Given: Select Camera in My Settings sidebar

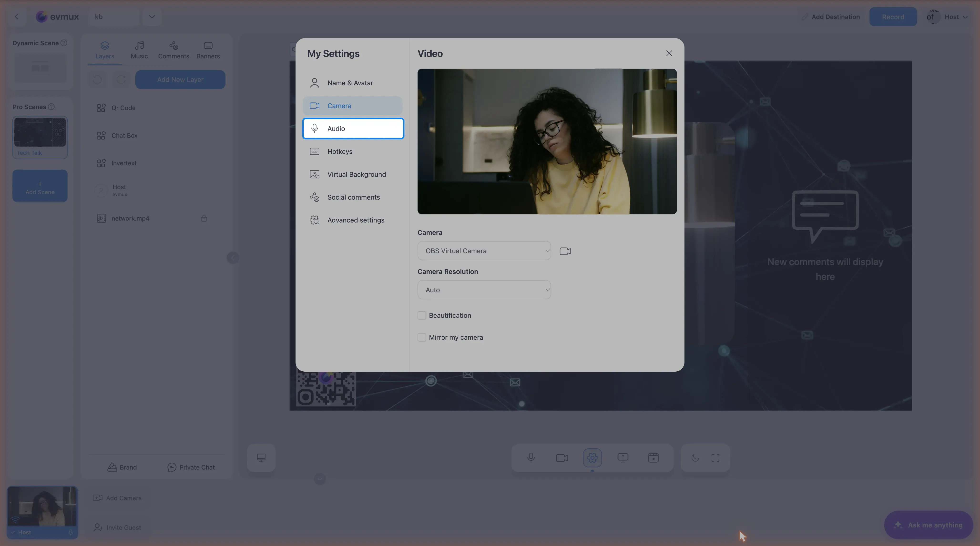Looking at the screenshot, I should [x=352, y=106].
